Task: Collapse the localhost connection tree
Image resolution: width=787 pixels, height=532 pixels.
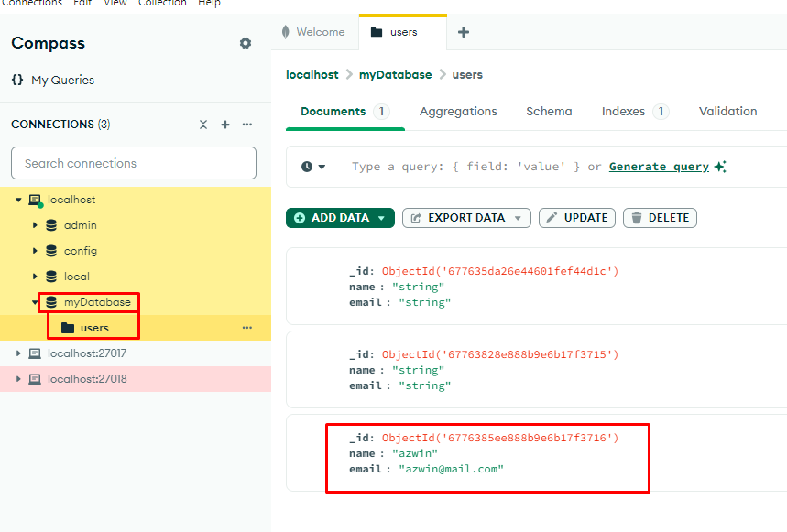Action: coord(18,200)
